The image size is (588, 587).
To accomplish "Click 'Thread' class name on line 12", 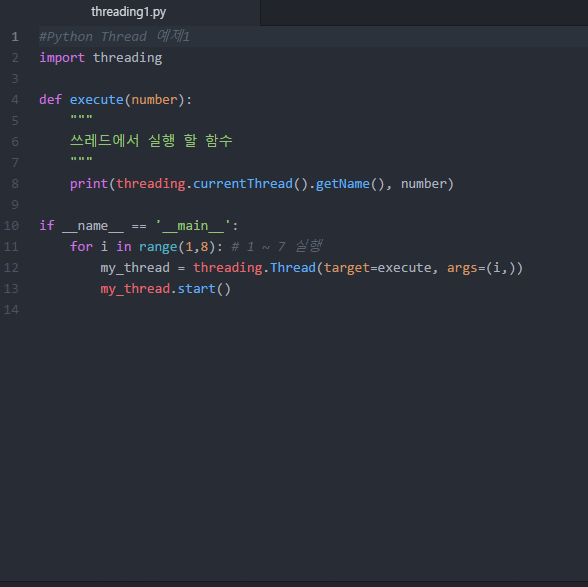I will pyautogui.click(x=293, y=268).
